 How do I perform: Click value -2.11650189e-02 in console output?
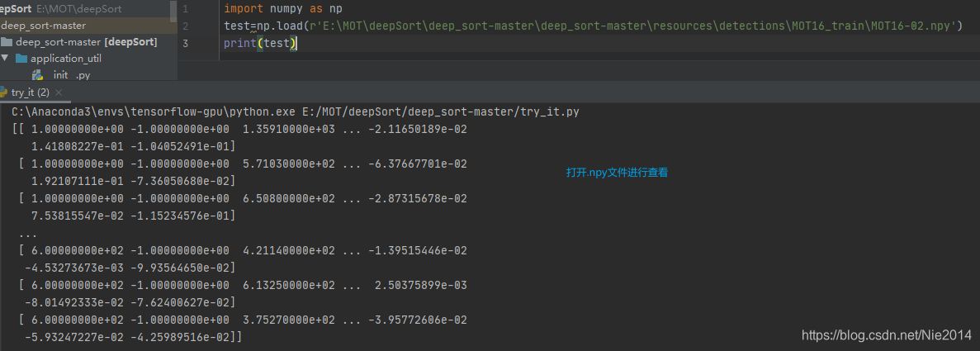417,129
